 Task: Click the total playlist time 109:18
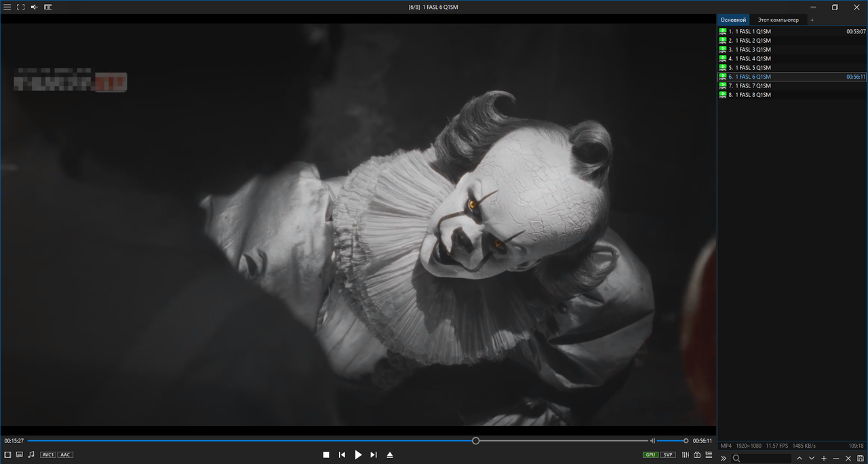click(x=856, y=446)
